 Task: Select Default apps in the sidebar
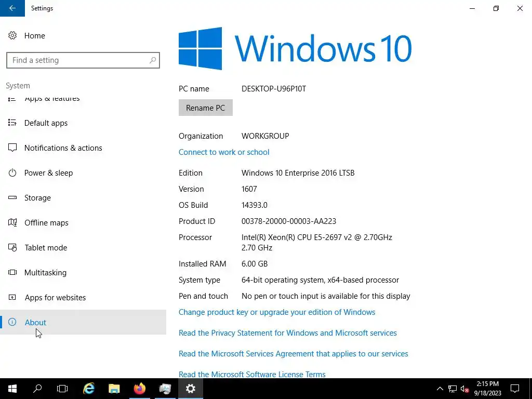83,123
